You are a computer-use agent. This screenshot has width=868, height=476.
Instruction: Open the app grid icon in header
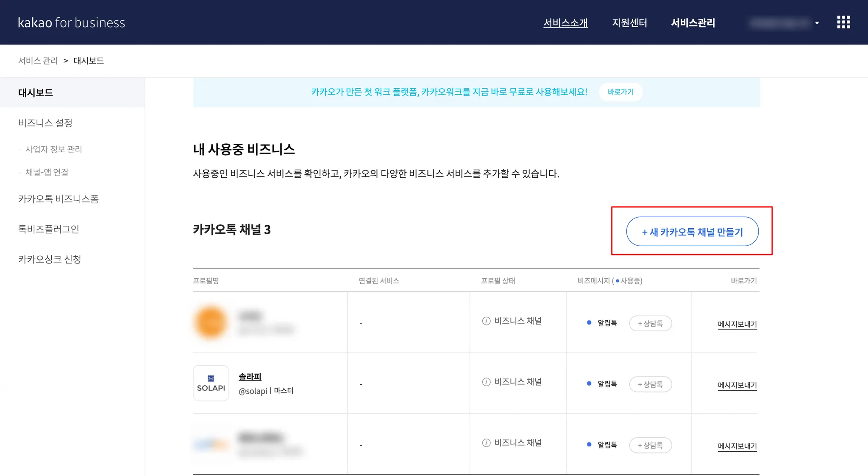tap(843, 22)
